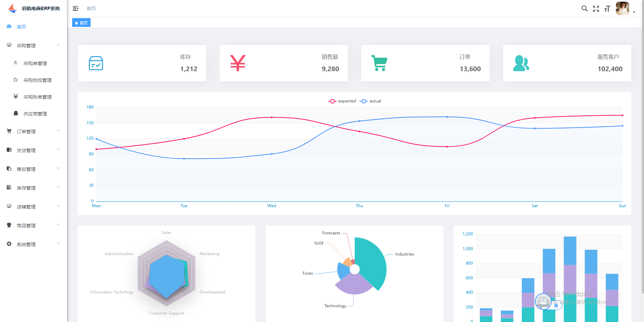Click the 发货管理 sidebar icon
This screenshot has height=322, width=644.
pyautogui.click(x=9, y=150)
